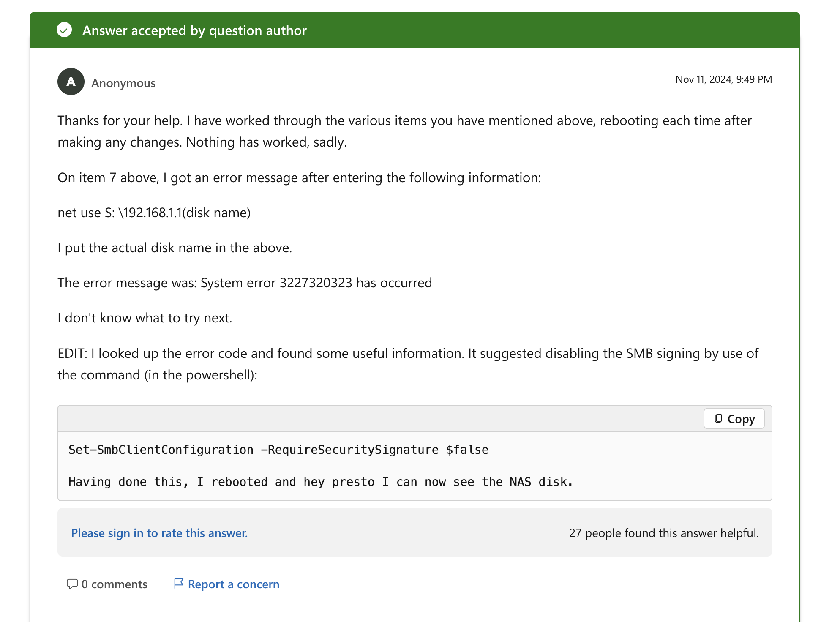Click the Set-SmbClientConfiguration command line
The width and height of the screenshot is (840, 622).
pos(278,450)
